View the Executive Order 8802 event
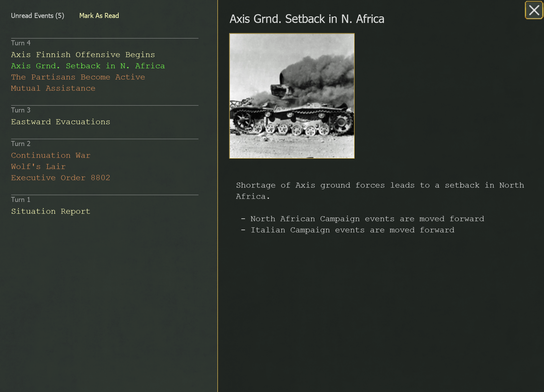544x392 pixels. coord(60,178)
